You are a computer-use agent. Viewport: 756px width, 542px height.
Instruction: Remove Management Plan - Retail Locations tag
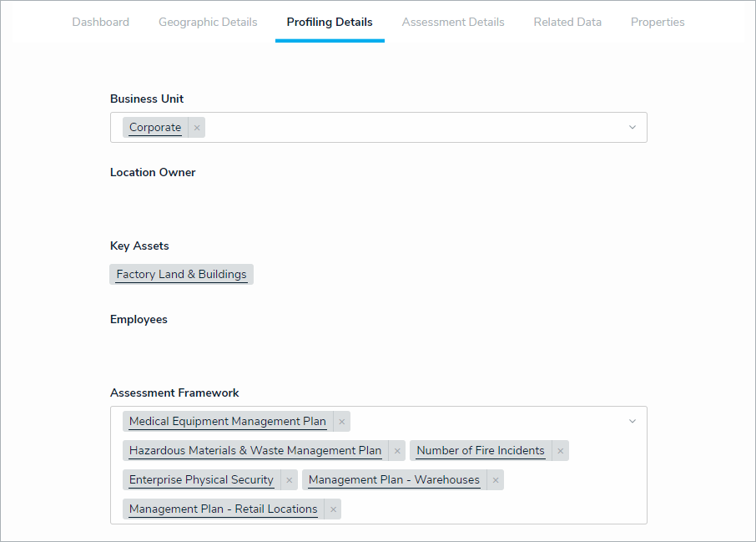tap(333, 509)
